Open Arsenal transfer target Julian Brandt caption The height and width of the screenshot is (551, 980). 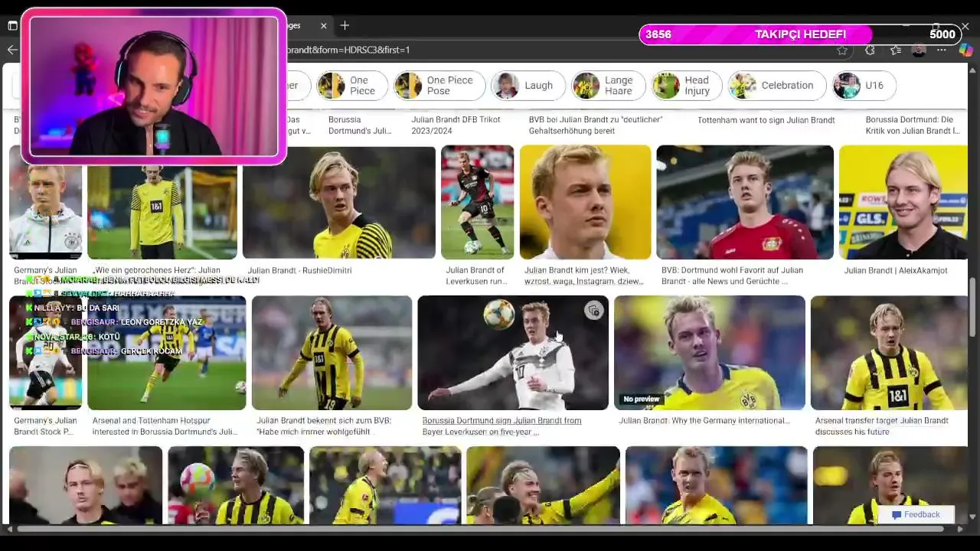(x=881, y=425)
